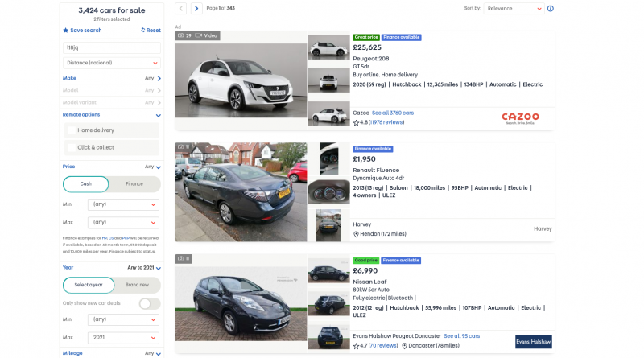Open the Sort by Relevance dropdown
The height and width of the screenshot is (358, 644).
click(514, 9)
